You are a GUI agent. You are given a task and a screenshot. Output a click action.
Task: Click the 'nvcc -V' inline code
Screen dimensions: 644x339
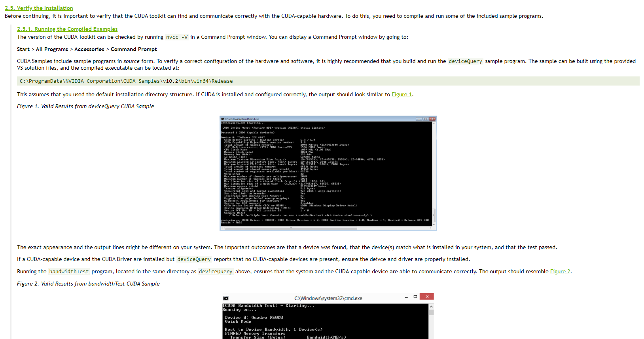click(177, 37)
